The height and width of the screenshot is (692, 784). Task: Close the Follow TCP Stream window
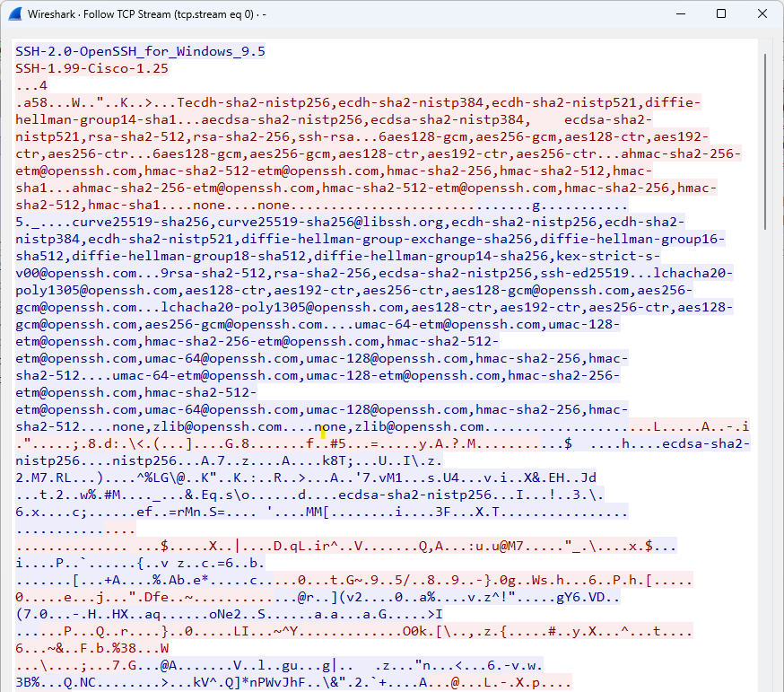(x=762, y=14)
